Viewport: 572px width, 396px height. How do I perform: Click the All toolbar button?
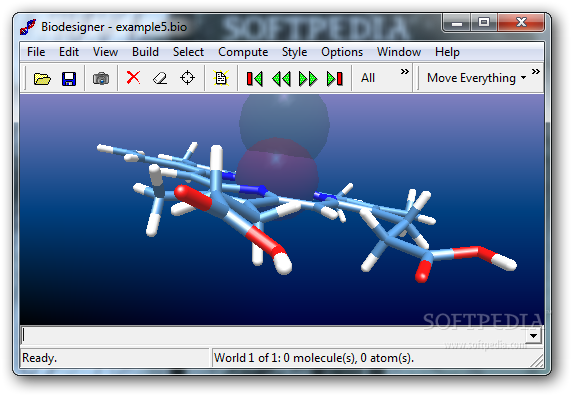(368, 78)
